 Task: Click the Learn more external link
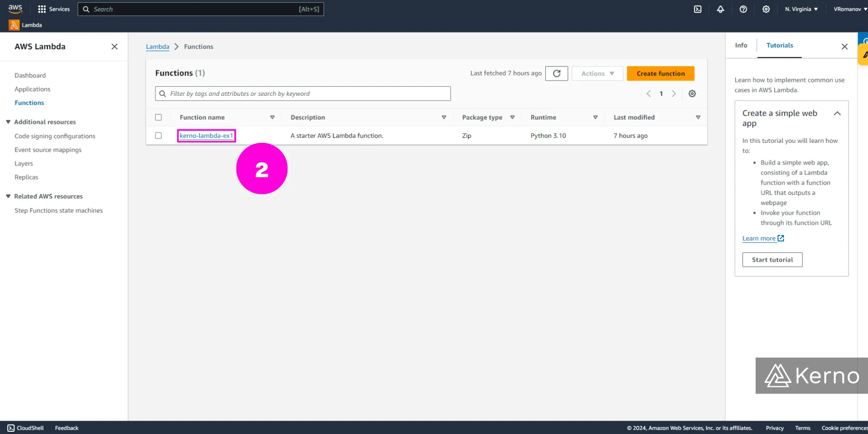(x=763, y=238)
